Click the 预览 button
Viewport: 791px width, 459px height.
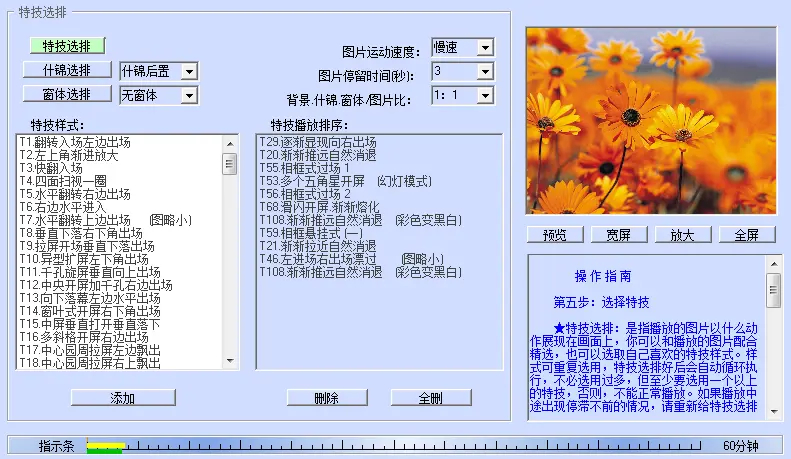click(555, 235)
